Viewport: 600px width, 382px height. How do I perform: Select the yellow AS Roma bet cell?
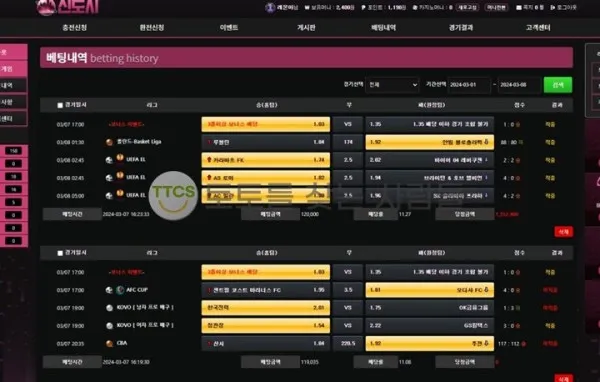tap(266, 178)
